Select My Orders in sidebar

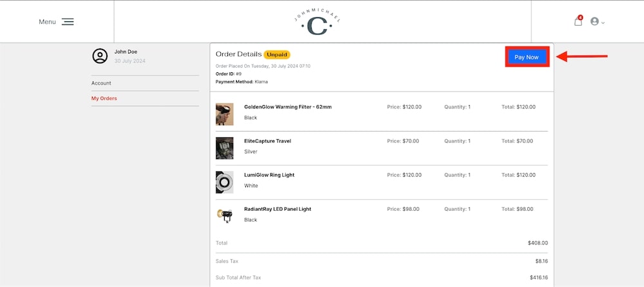click(104, 99)
